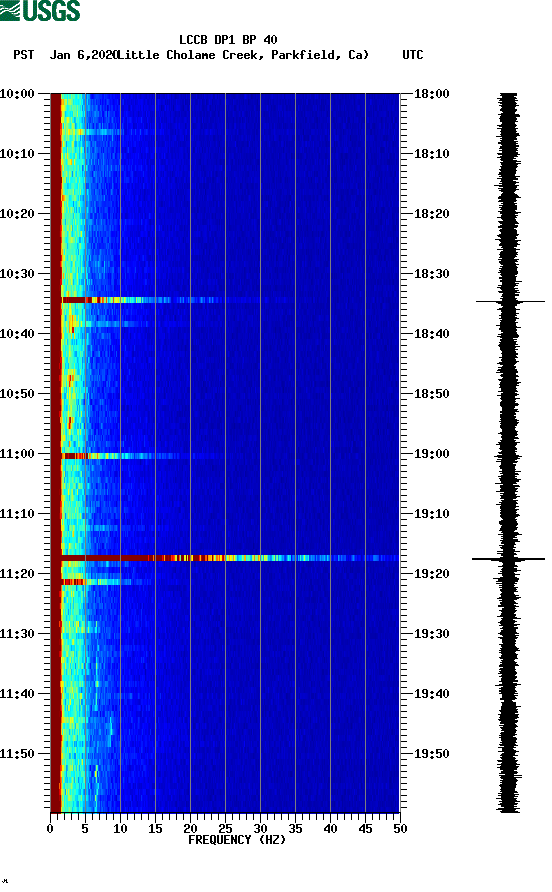Click the '10' frequency axis tick

pyautogui.click(x=120, y=829)
